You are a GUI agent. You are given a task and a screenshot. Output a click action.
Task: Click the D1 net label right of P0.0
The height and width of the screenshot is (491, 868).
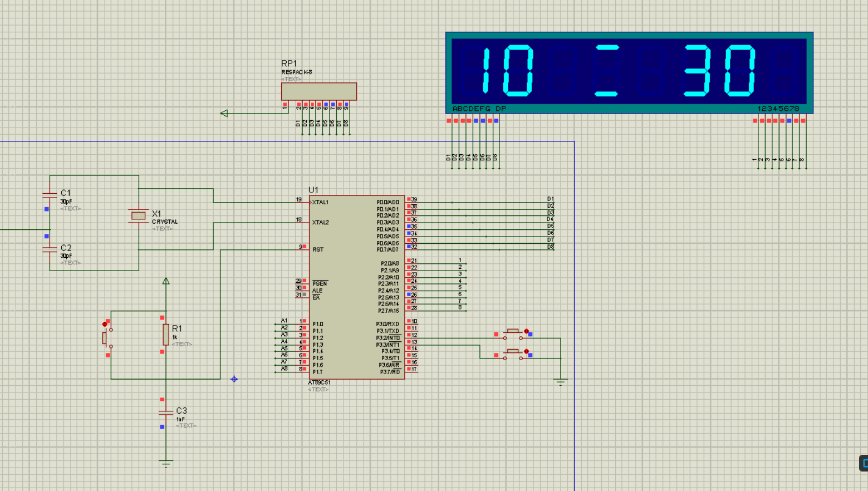tap(550, 199)
